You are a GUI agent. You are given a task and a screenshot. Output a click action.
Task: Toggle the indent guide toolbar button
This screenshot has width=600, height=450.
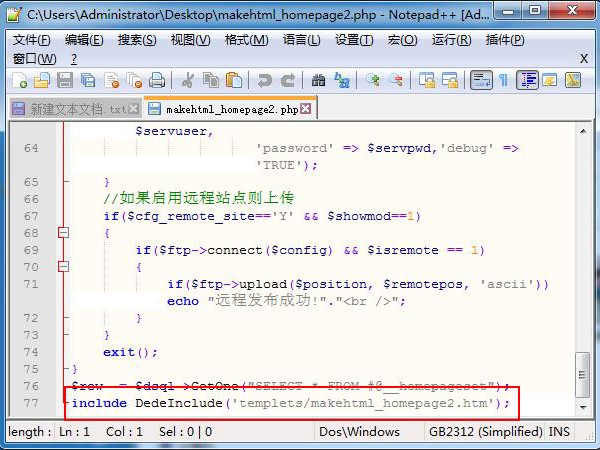tap(527, 80)
